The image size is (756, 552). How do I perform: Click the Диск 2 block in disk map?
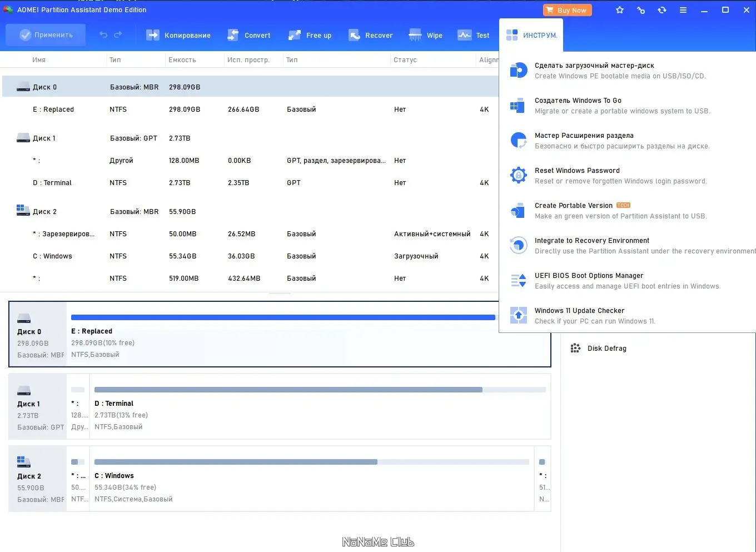(x=38, y=479)
